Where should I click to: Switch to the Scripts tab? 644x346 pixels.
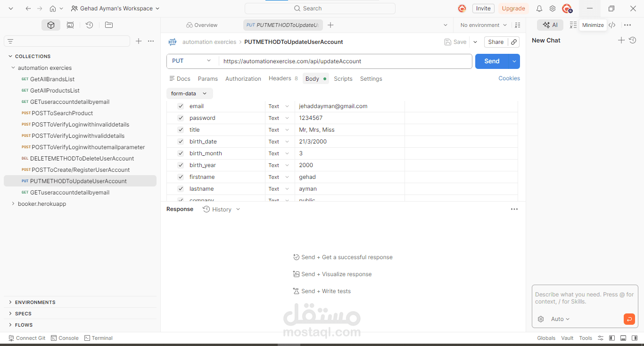coord(343,79)
